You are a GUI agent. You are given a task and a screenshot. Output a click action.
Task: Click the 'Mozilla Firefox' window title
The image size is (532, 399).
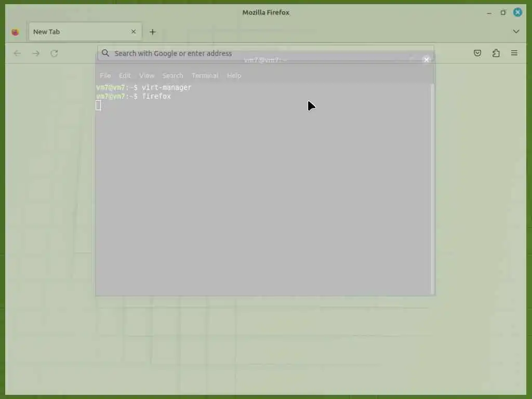pos(265,12)
